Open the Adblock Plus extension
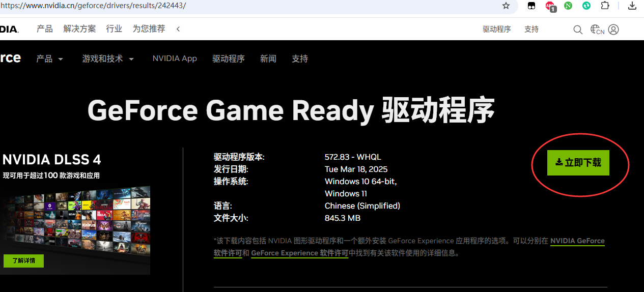Screen dimensions: 644x292 [x=550, y=6]
